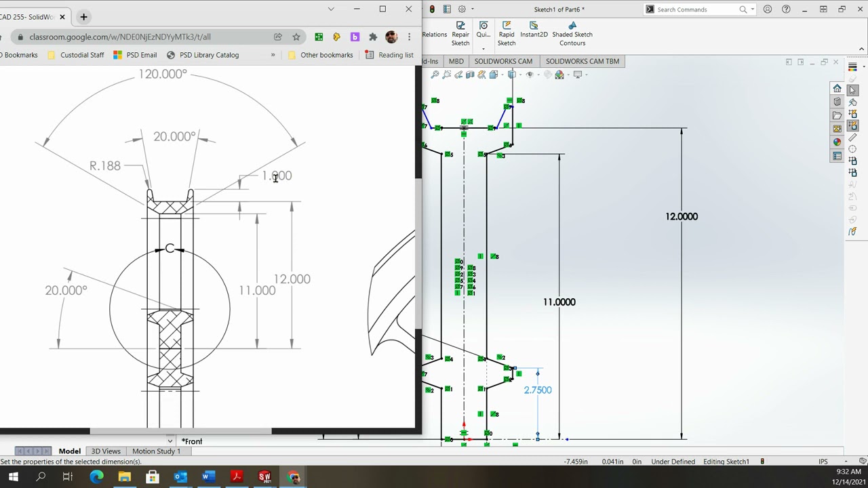Open SOLIDWORKS Resources home tab
Screen dimensions: 868x488
point(837,89)
